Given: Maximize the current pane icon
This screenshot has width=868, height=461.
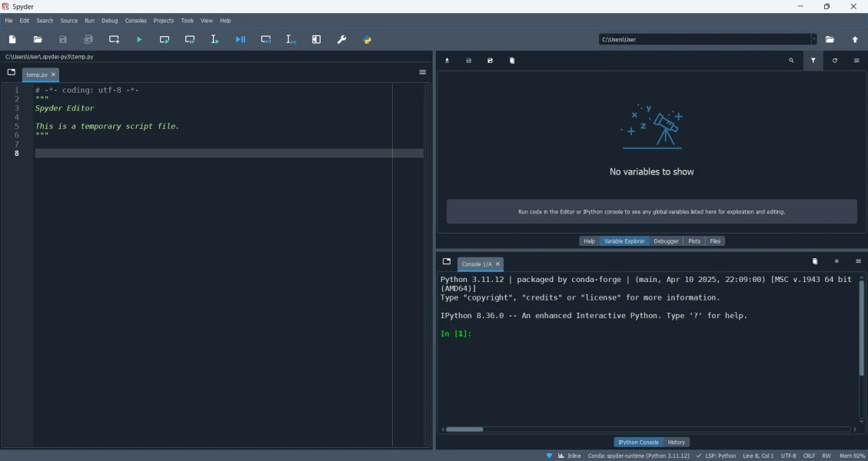Looking at the screenshot, I should point(316,39).
